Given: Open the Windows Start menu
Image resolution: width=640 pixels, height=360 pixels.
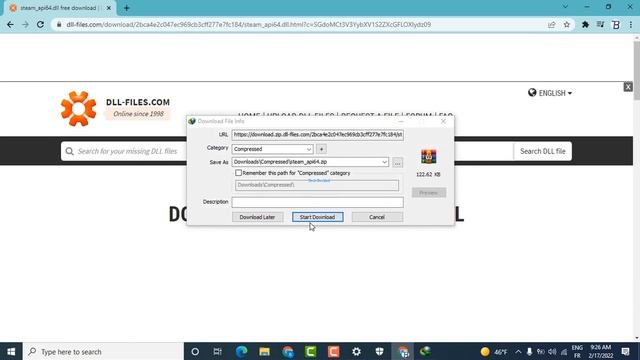Looking at the screenshot, I should pos(11,351).
